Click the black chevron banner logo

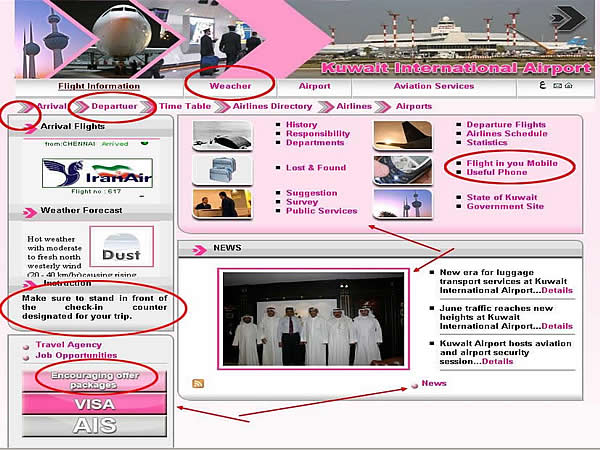[x=568, y=18]
